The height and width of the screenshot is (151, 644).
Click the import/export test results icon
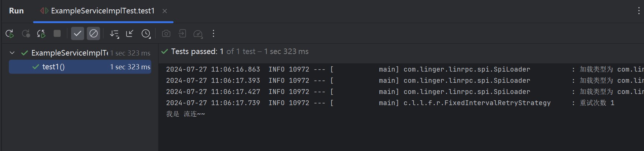point(182,34)
